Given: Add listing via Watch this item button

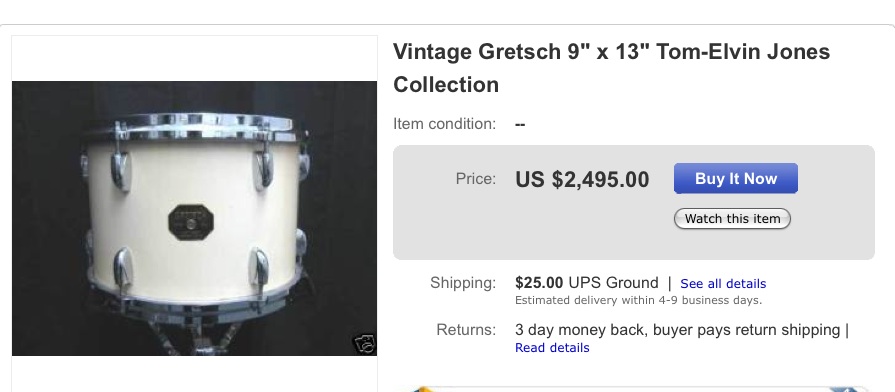Looking at the screenshot, I should click(732, 219).
